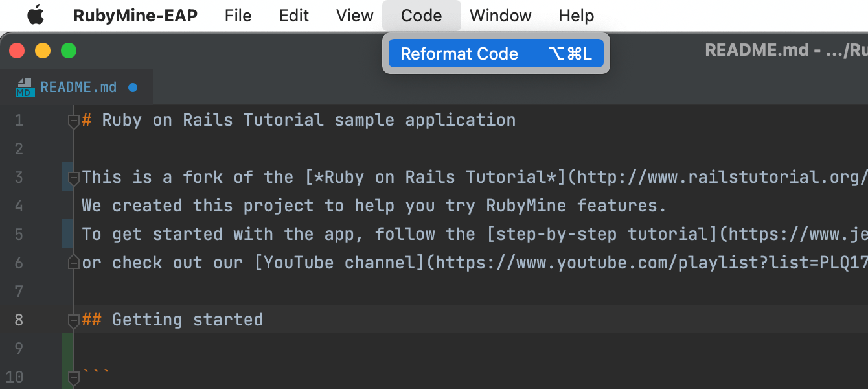This screenshot has width=868, height=389.
Task: Click the blue modified dot on README.md tab
Action: pos(133,88)
